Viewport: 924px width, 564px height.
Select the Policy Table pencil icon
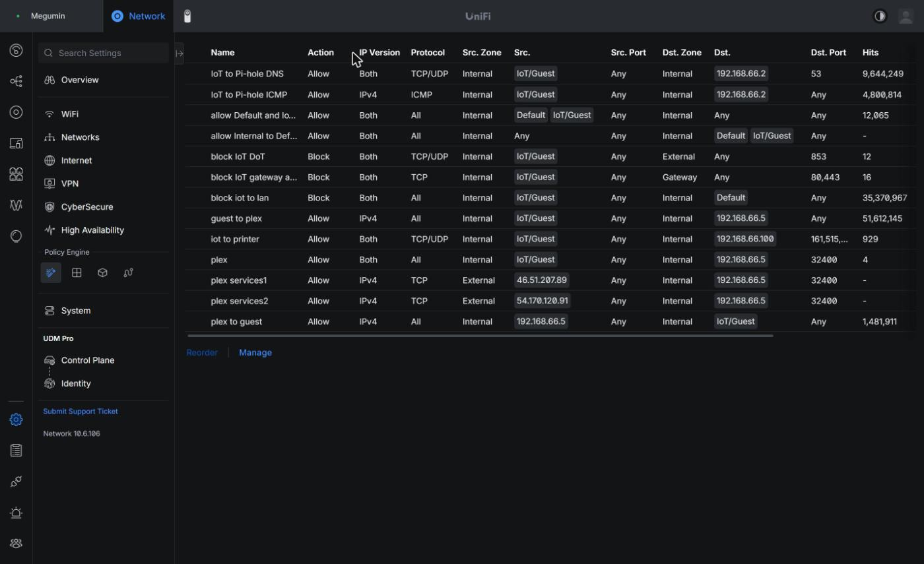51,272
